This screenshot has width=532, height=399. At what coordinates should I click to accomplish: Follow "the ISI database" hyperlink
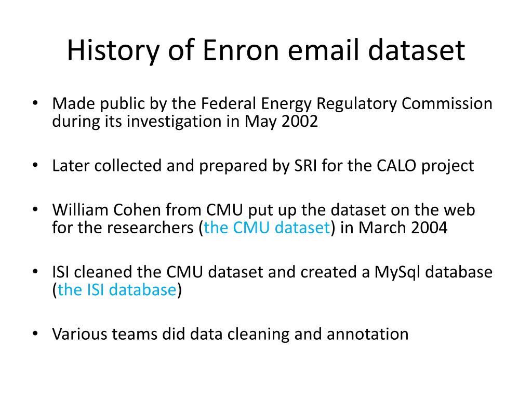pos(117,290)
